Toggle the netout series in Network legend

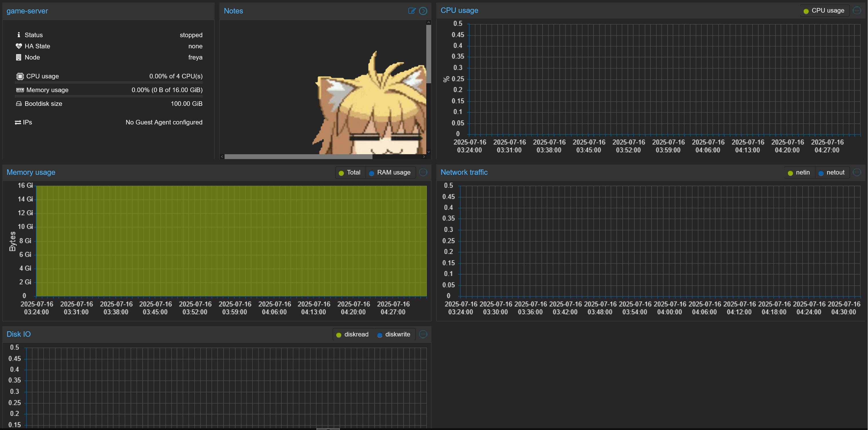(831, 173)
